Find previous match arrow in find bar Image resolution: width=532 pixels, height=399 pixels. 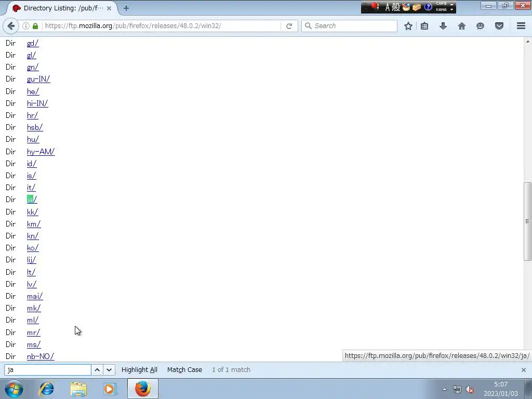pos(97,370)
